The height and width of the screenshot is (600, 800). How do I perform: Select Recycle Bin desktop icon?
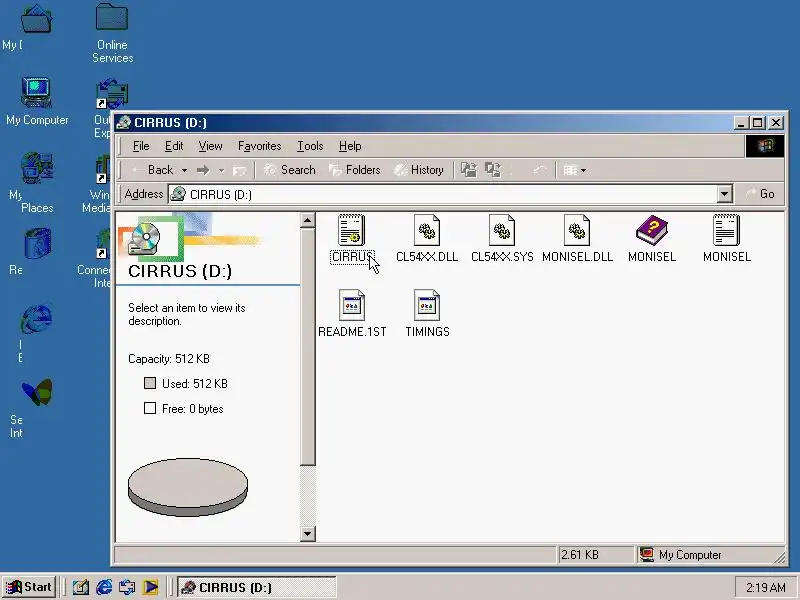click(36, 243)
